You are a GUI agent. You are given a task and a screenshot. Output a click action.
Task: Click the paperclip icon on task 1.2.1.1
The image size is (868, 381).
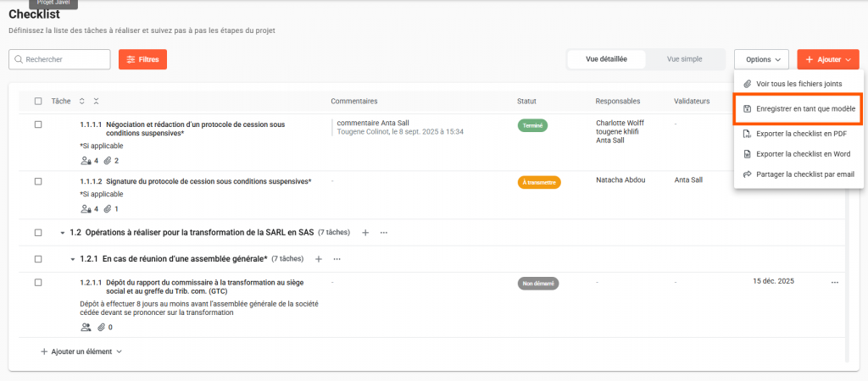pyautogui.click(x=101, y=327)
